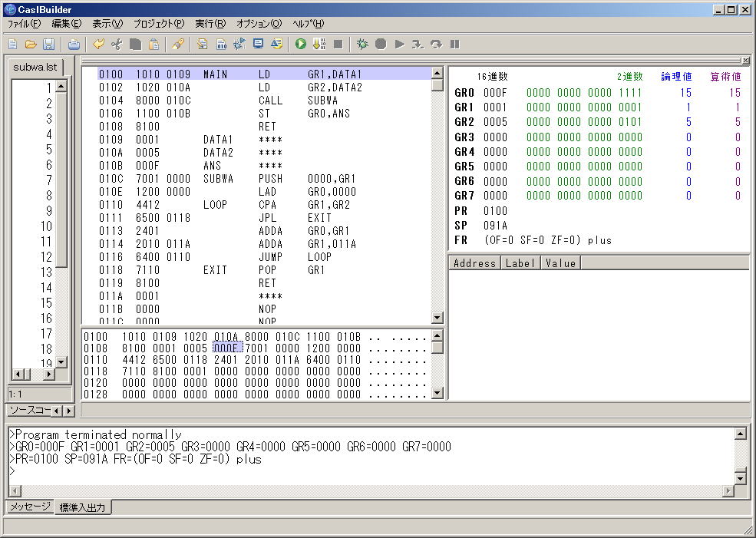This screenshot has height=538, width=756.
Task: Click the binary 010 assemble icon
Action: [x=221, y=45]
